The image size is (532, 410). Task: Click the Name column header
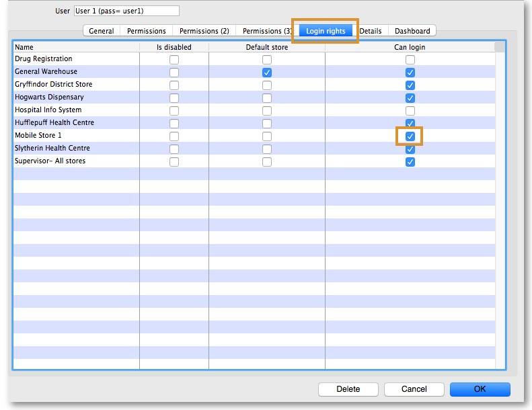pyautogui.click(x=24, y=48)
